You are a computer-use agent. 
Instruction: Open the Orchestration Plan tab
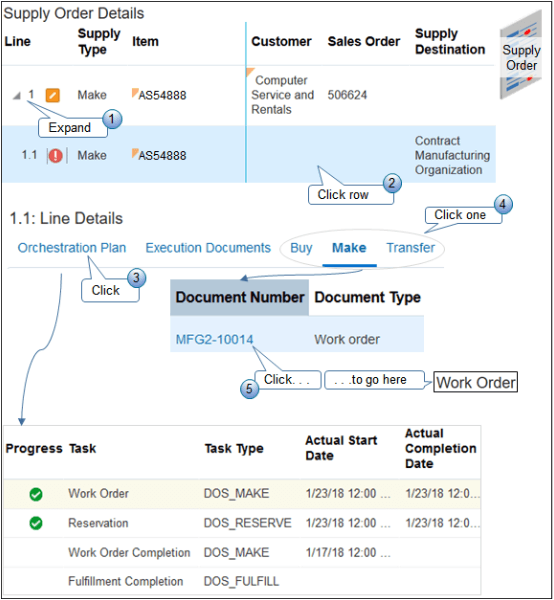pos(72,248)
